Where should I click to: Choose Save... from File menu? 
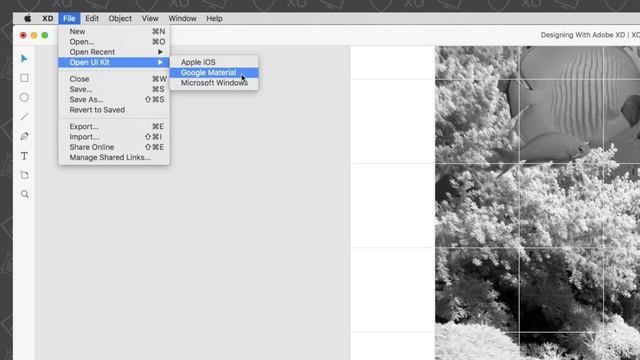coord(114,89)
